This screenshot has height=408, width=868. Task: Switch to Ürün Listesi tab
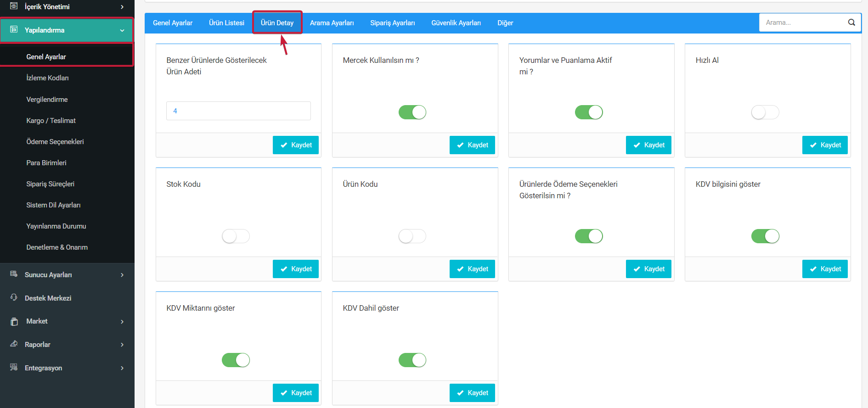pyautogui.click(x=226, y=23)
